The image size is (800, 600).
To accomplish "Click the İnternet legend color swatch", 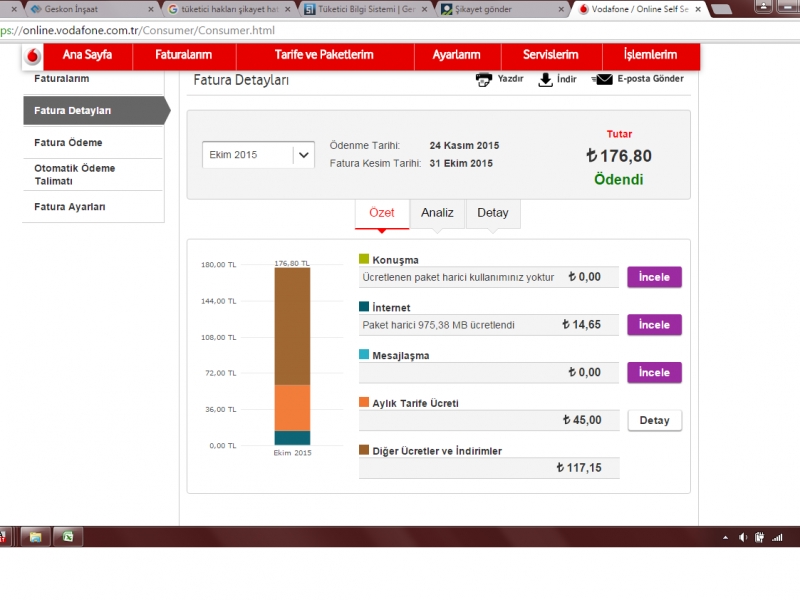I will [364, 306].
